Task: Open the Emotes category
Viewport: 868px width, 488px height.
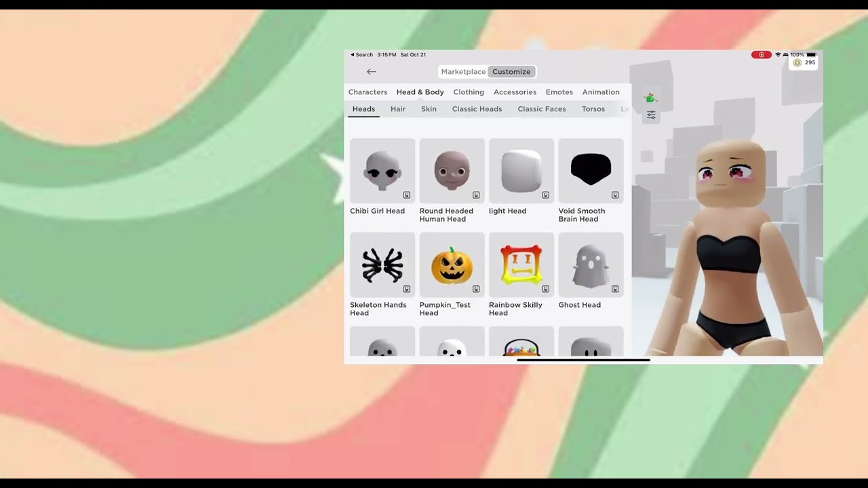Action: click(x=559, y=92)
